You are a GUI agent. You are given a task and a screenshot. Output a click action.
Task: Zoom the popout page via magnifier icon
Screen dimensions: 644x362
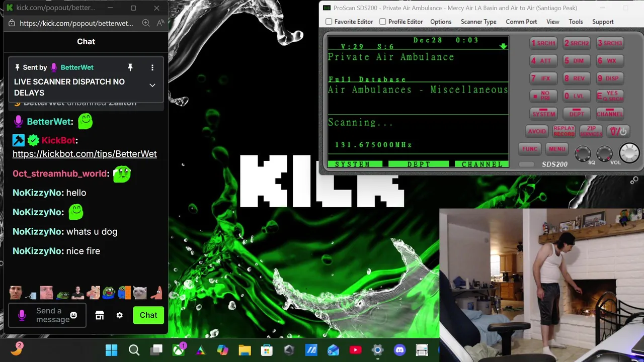coord(146,23)
